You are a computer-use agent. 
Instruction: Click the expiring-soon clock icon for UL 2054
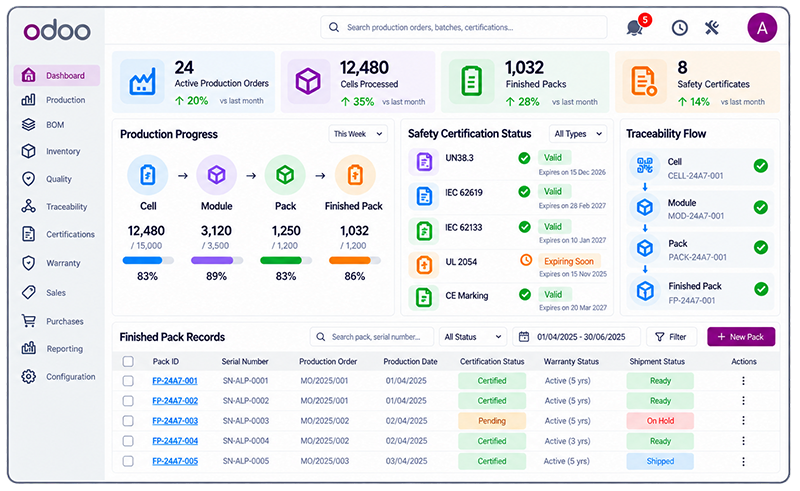click(x=526, y=260)
